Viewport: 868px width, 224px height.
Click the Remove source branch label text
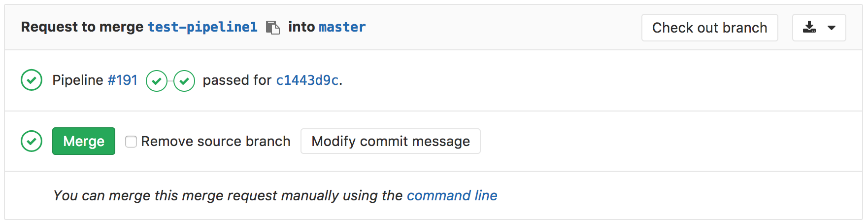tap(215, 142)
